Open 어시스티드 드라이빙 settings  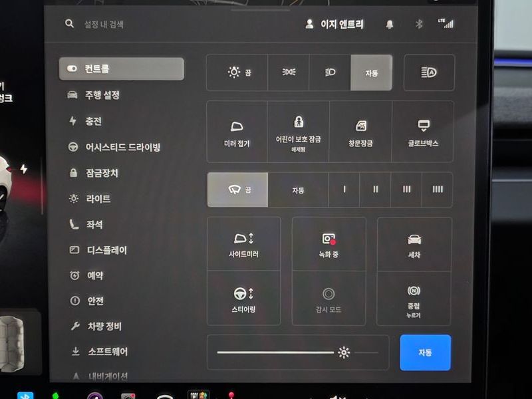coord(114,147)
